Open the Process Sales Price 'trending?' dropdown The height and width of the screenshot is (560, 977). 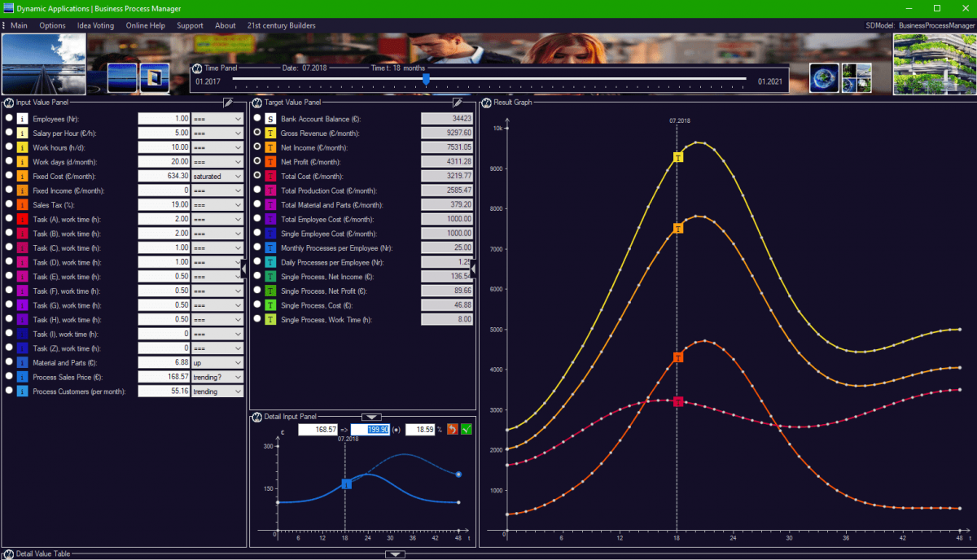click(x=217, y=377)
